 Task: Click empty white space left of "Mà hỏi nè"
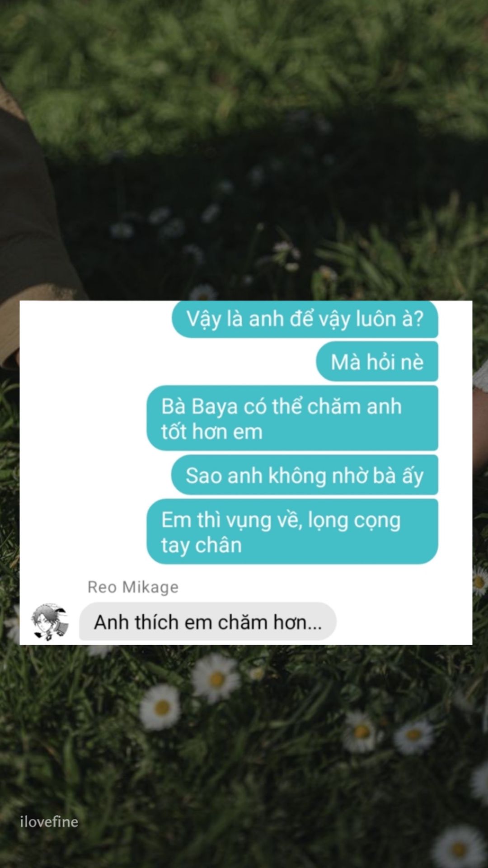coord(167,362)
